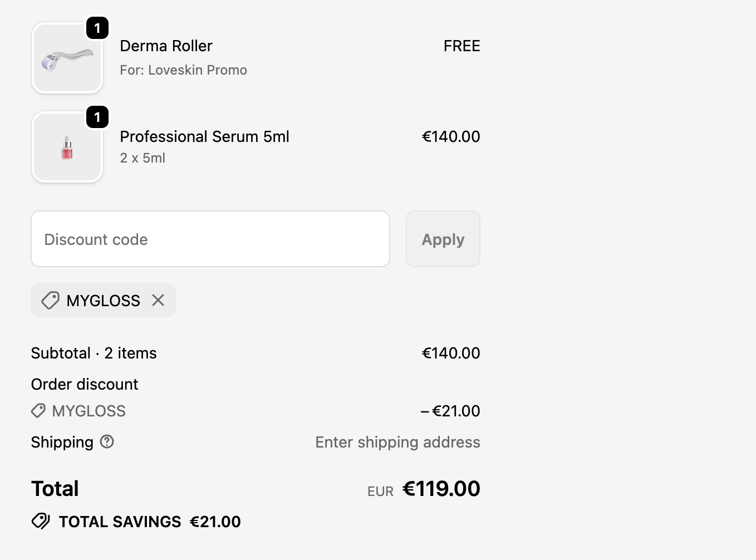Click the 'Enter shipping address' text
This screenshot has width=756, height=560.
click(397, 442)
